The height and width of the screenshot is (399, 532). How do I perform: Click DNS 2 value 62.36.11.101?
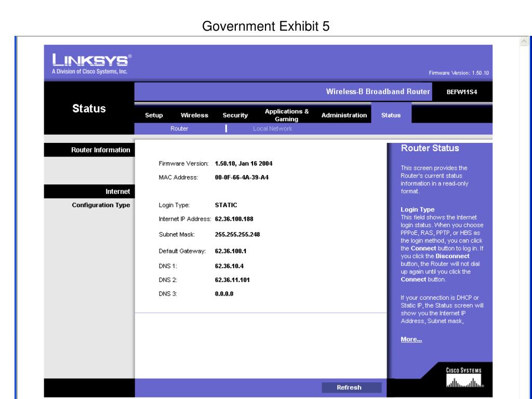pyautogui.click(x=232, y=280)
